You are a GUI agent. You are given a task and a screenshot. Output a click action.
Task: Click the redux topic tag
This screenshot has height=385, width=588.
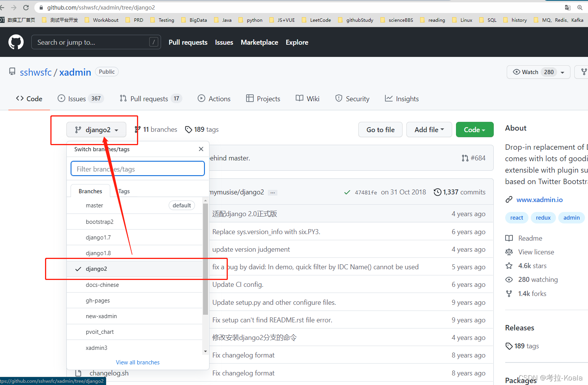click(x=543, y=218)
